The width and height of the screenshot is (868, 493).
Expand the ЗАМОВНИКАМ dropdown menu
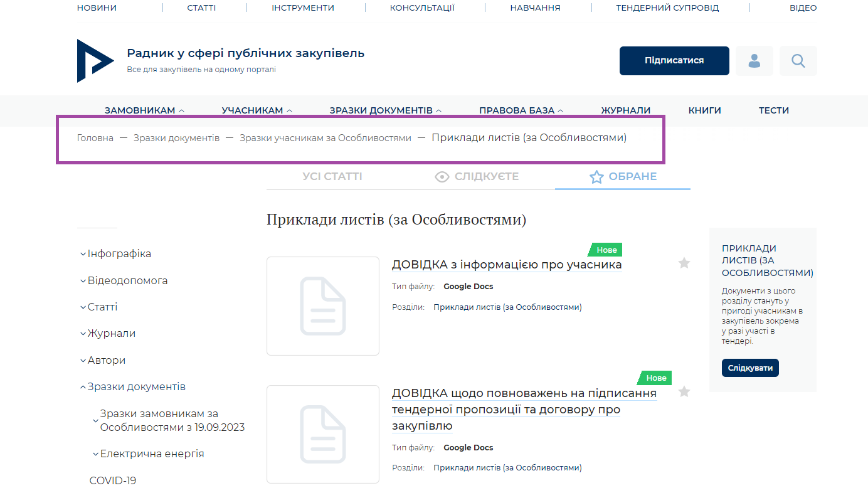pos(144,110)
